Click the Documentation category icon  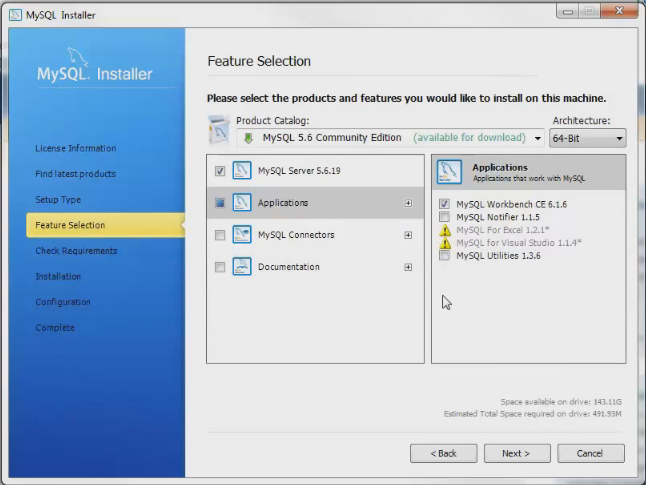pyautogui.click(x=241, y=267)
